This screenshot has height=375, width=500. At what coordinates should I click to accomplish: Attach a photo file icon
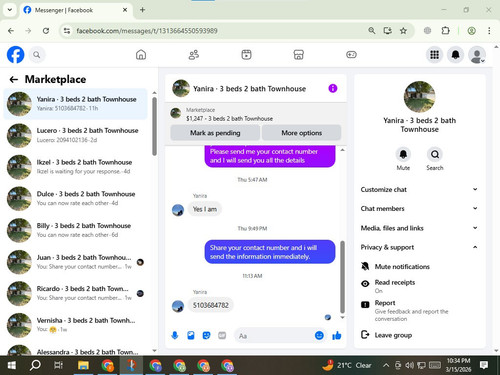191,335
